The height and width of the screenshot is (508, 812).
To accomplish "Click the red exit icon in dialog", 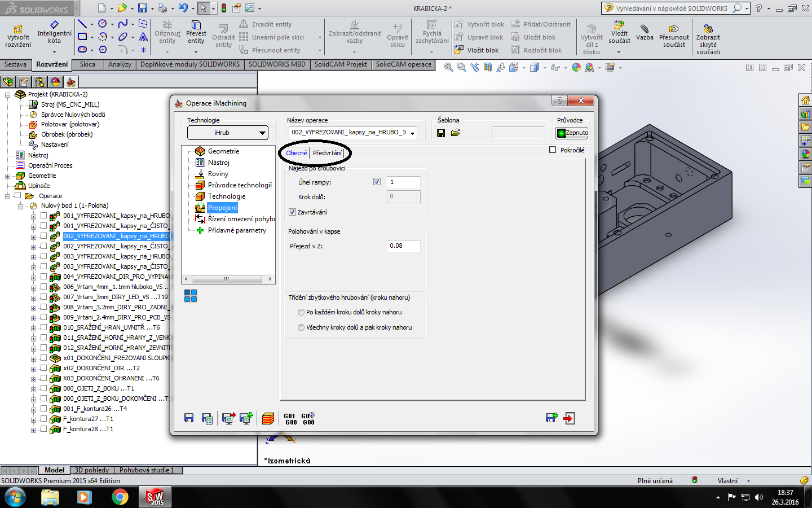I will point(569,418).
